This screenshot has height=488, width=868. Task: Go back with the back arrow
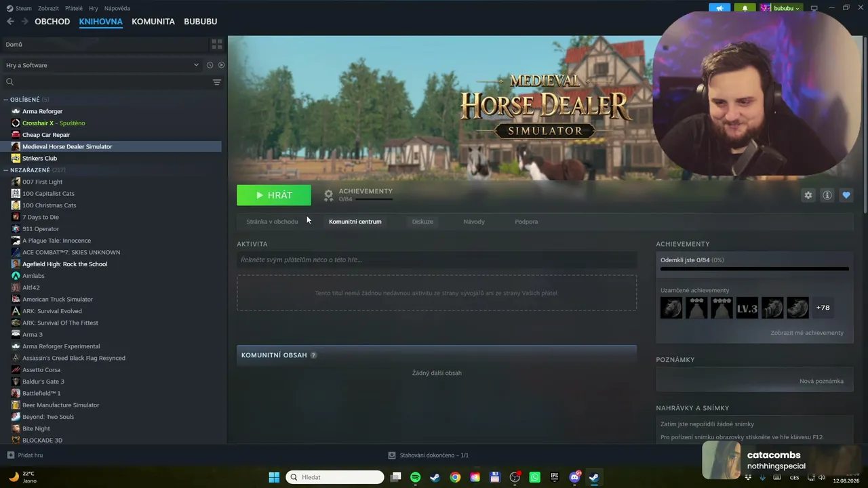pyautogui.click(x=10, y=22)
